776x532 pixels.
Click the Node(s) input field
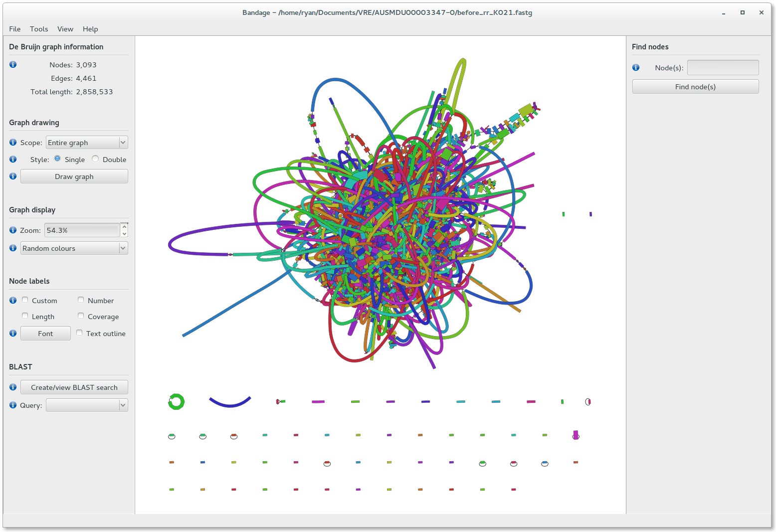723,68
